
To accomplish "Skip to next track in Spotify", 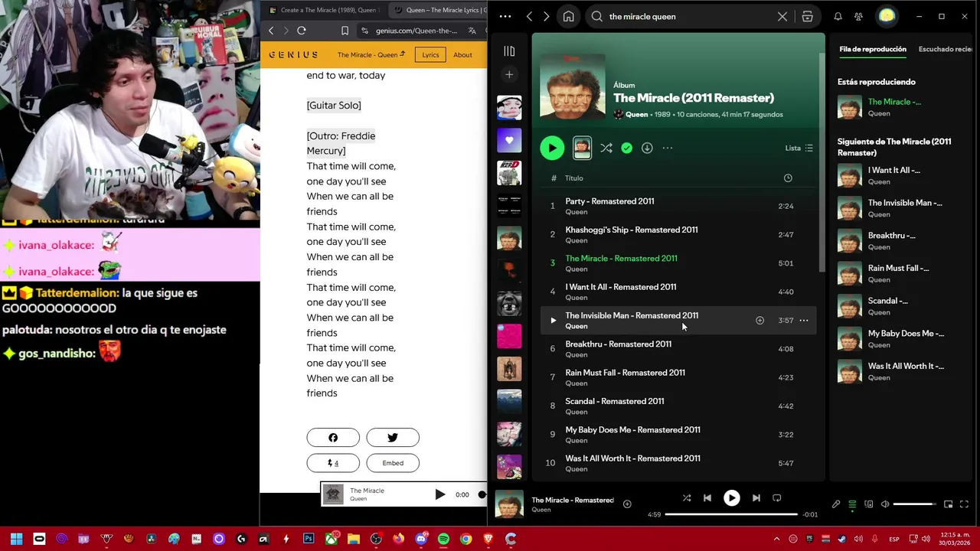I will pyautogui.click(x=756, y=498).
